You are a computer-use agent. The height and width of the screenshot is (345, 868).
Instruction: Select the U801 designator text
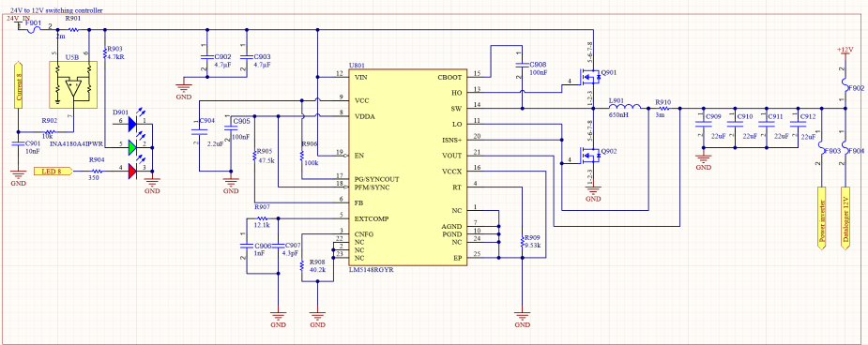(x=358, y=66)
